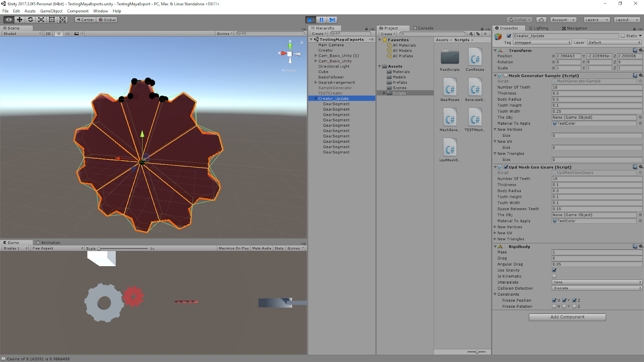Open the Transform component gear menu

click(x=640, y=50)
